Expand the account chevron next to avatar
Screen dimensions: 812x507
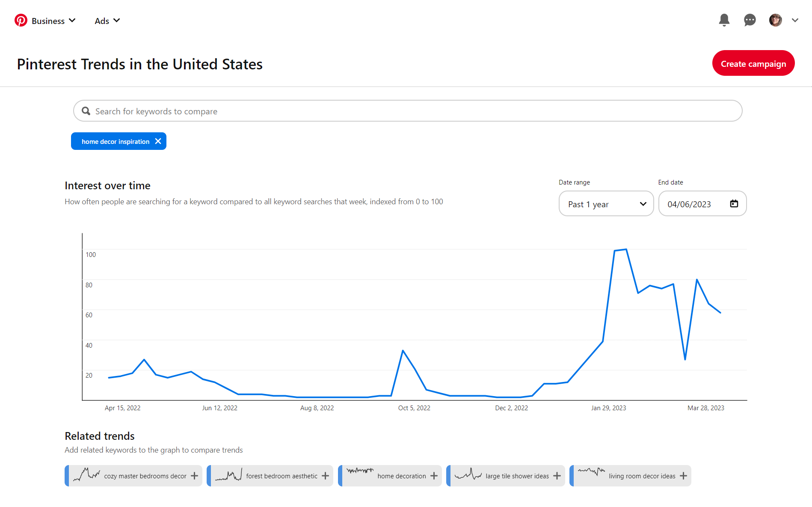pyautogui.click(x=795, y=20)
